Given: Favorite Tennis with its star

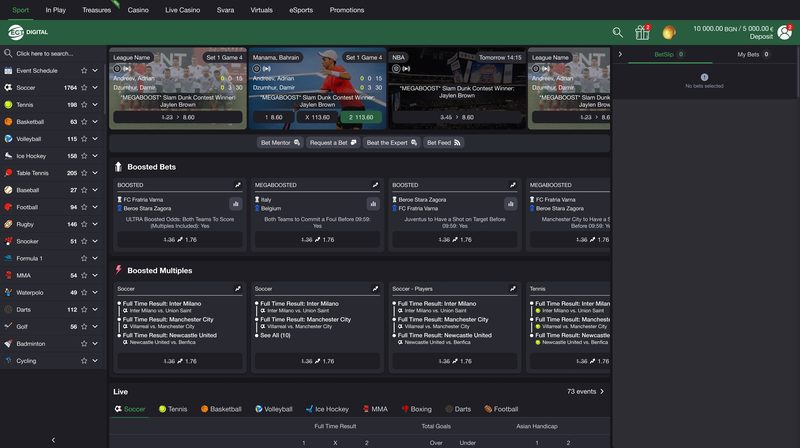Looking at the screenshot, I should coord(84,105).
